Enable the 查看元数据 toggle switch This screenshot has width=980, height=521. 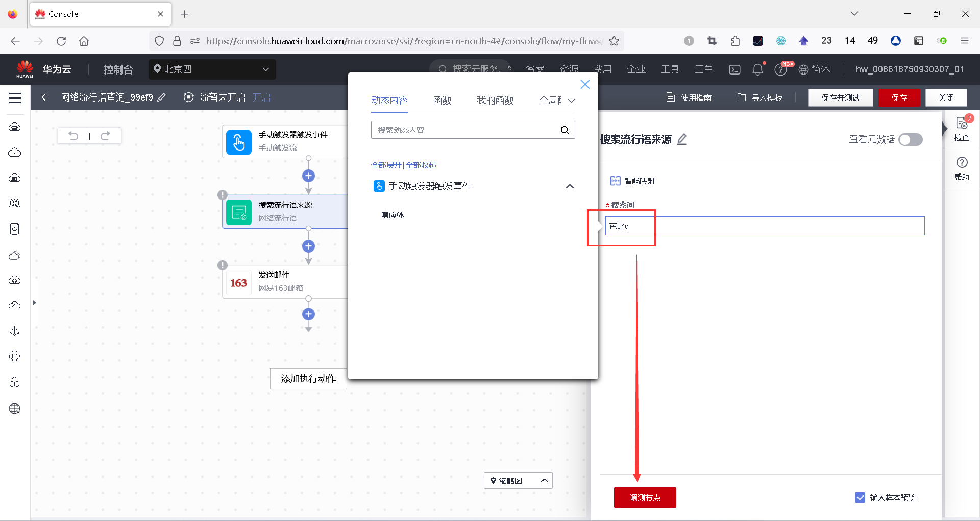pyautogui.click(x=911, y=139)
